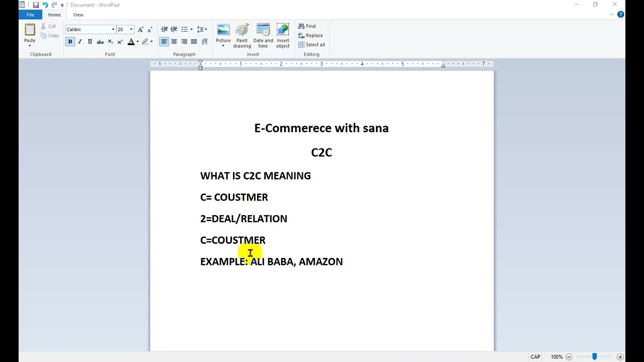Insert Date and time

263,36
